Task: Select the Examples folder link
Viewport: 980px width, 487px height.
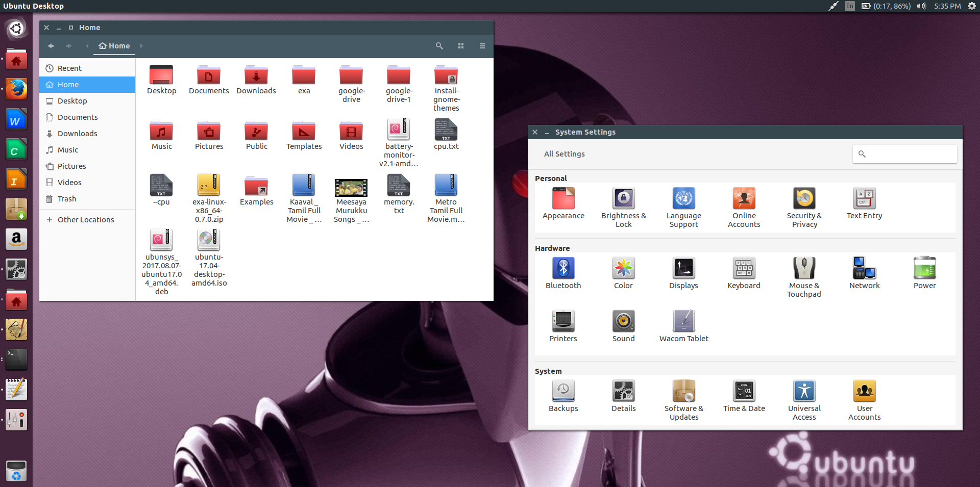Action: 256,191
